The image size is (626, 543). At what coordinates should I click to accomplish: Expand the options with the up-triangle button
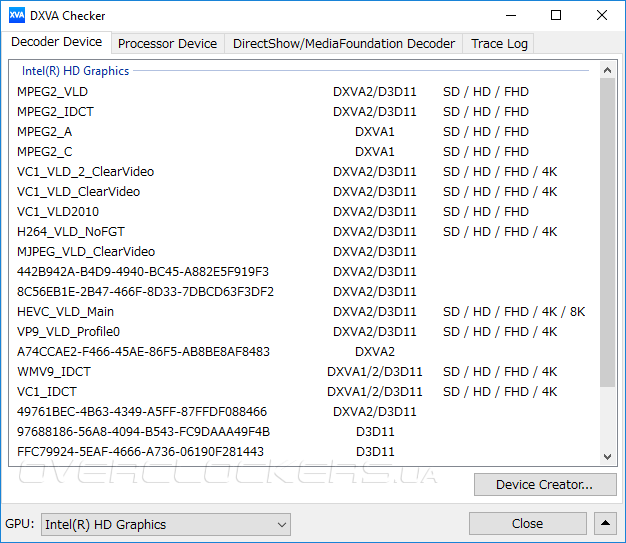point(605,523)
